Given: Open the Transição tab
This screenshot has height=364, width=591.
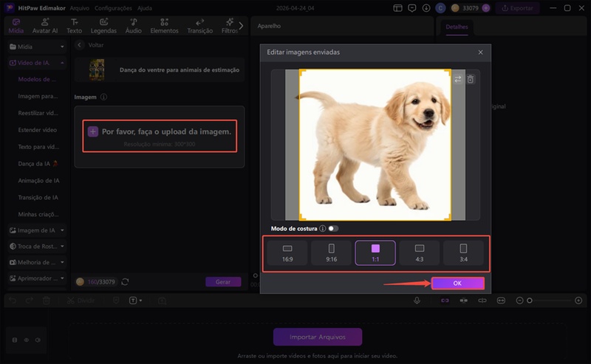Looking at the screenshot, I should coord(199,26).
